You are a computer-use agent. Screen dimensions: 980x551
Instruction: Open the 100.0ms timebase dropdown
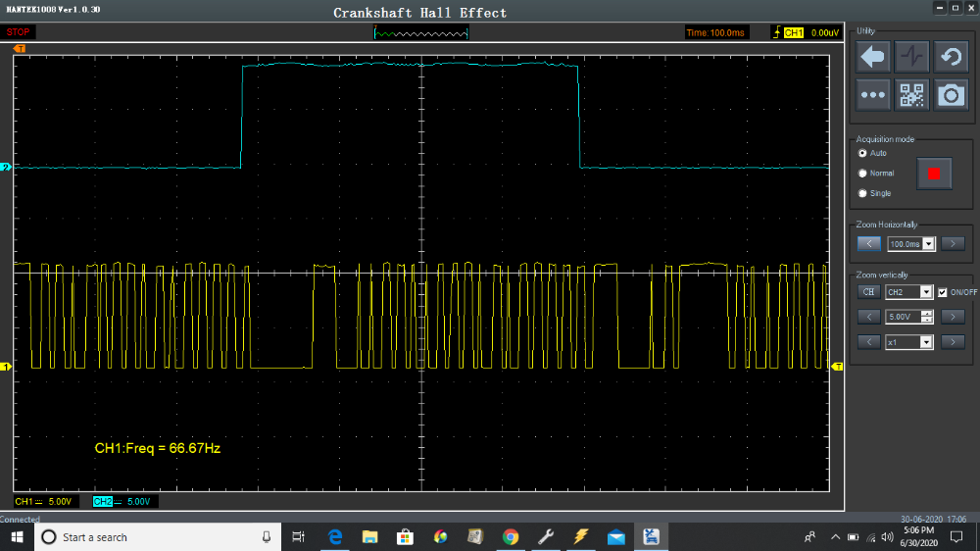point(928,244)
